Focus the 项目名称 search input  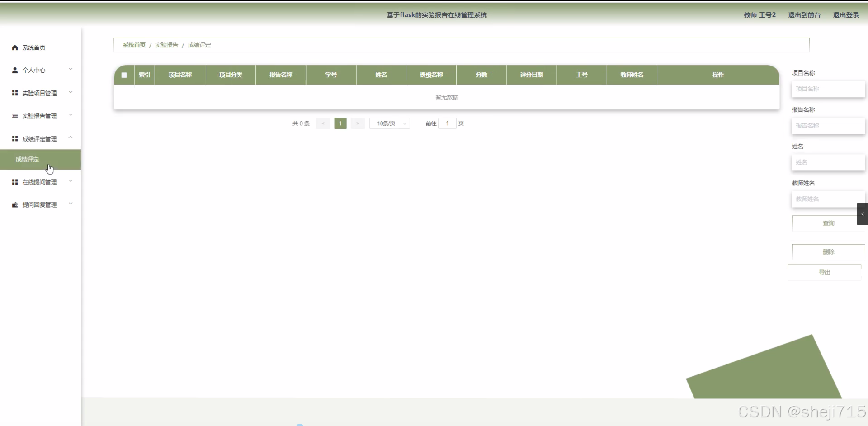(828, 89)
